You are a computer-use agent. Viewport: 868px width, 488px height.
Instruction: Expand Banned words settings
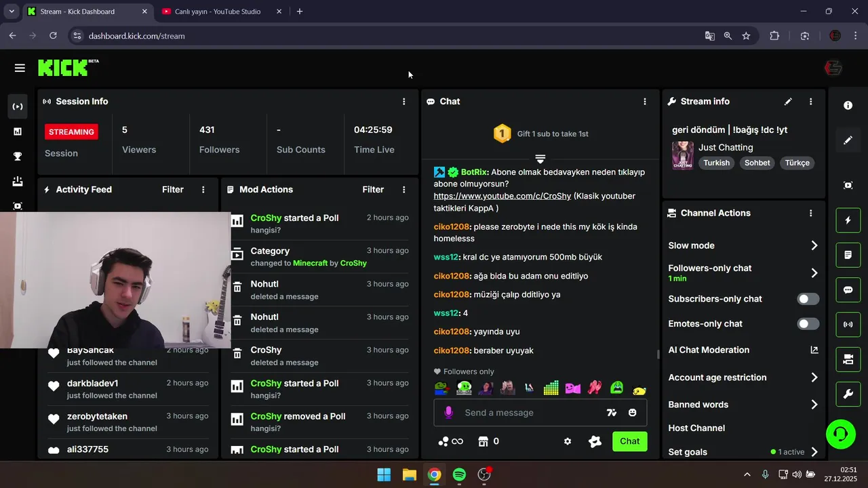pyautogui.click(x=814, y=405)
